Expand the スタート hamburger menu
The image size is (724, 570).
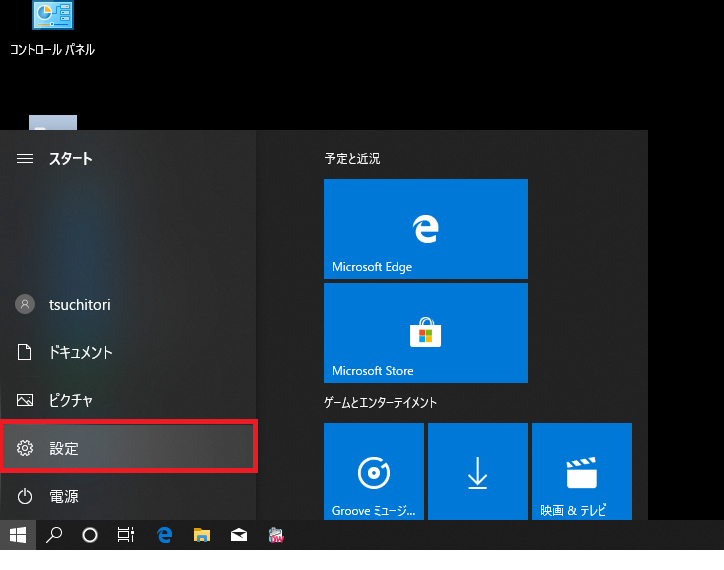tap(26, 159)
